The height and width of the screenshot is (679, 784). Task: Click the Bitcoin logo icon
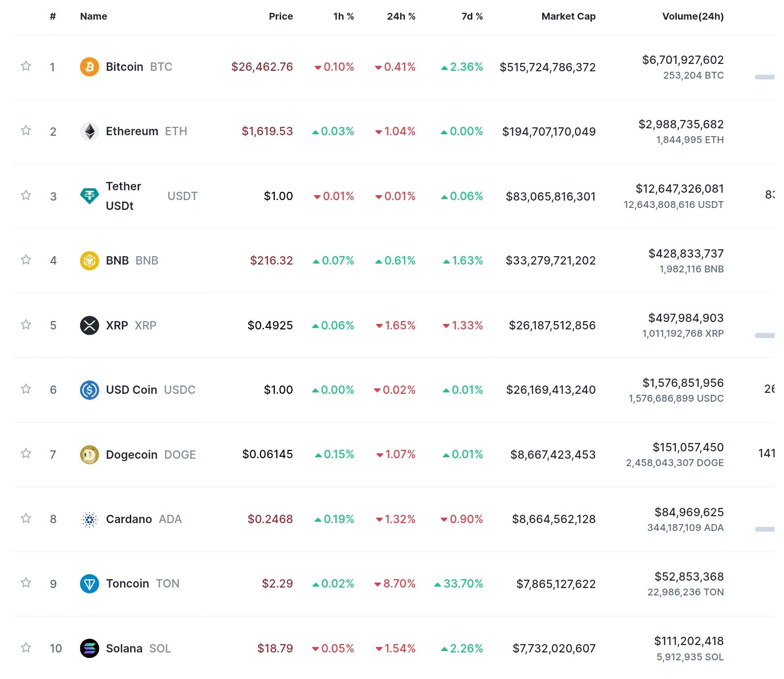coord(89,67)
